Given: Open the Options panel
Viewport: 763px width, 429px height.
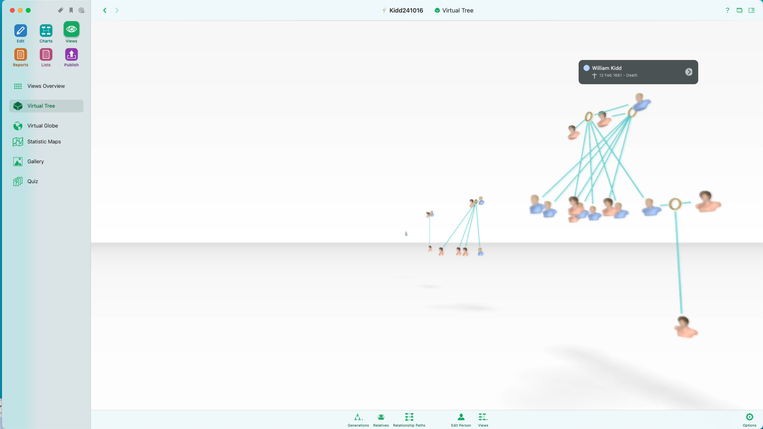Looking at the screenshot, I should point(749,420).
